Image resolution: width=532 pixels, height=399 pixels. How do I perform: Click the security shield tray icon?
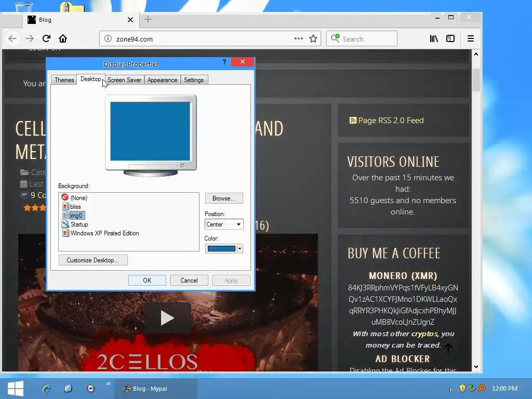coord(462,388)
